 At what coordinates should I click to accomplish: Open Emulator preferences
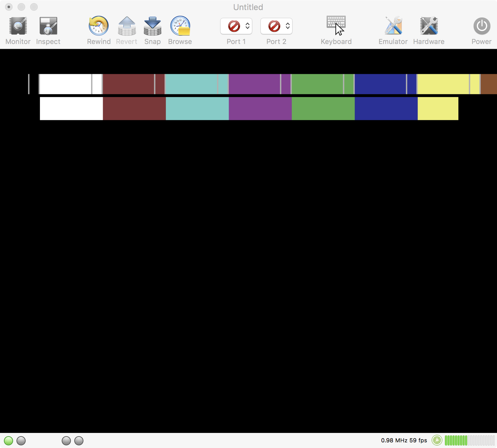(393, 26)
